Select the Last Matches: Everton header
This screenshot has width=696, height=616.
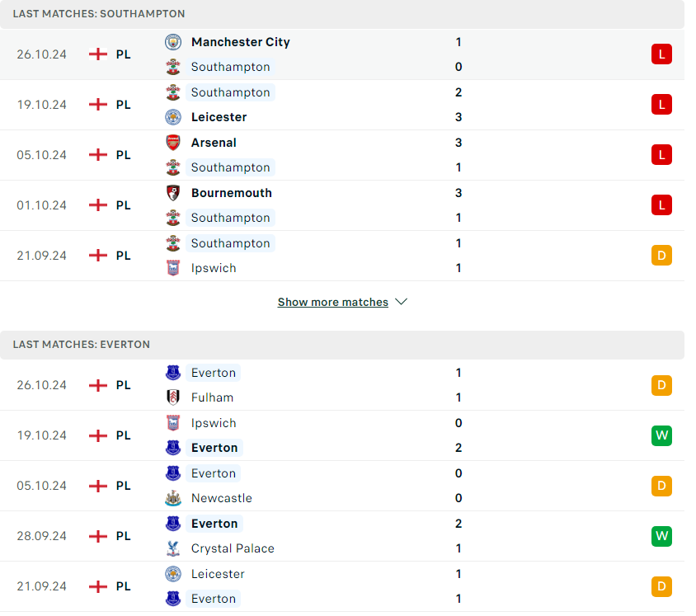[82, 345]
